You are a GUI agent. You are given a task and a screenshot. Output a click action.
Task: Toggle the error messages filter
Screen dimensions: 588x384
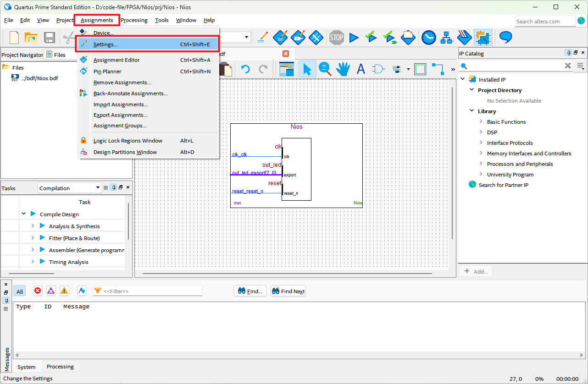click(38, 291)
